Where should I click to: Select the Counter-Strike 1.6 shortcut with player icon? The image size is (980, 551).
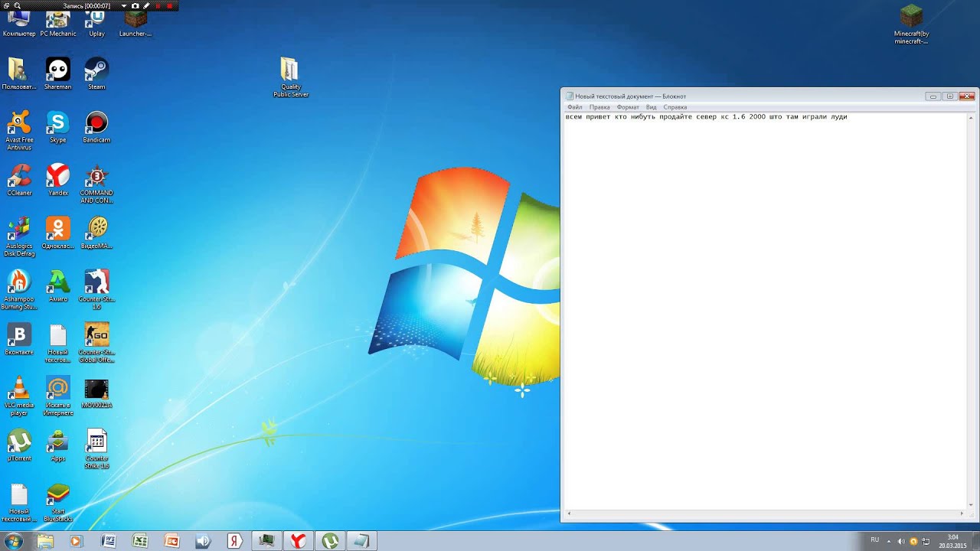click(96, 289)
